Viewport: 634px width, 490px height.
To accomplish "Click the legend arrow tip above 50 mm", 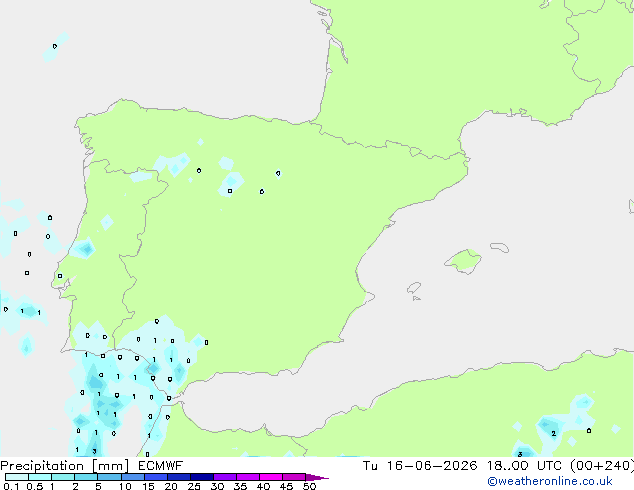I will (317, 477).
